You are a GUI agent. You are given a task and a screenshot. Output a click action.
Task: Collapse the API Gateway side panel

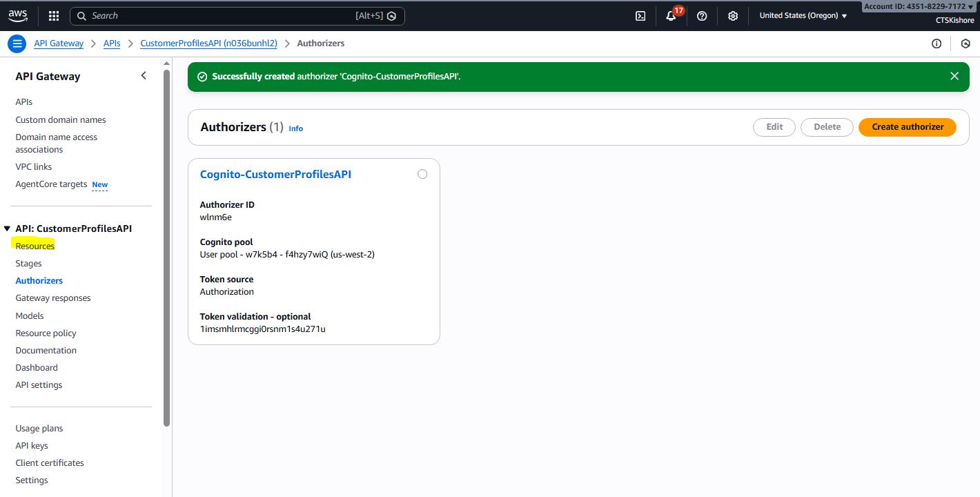coord(144,76)
